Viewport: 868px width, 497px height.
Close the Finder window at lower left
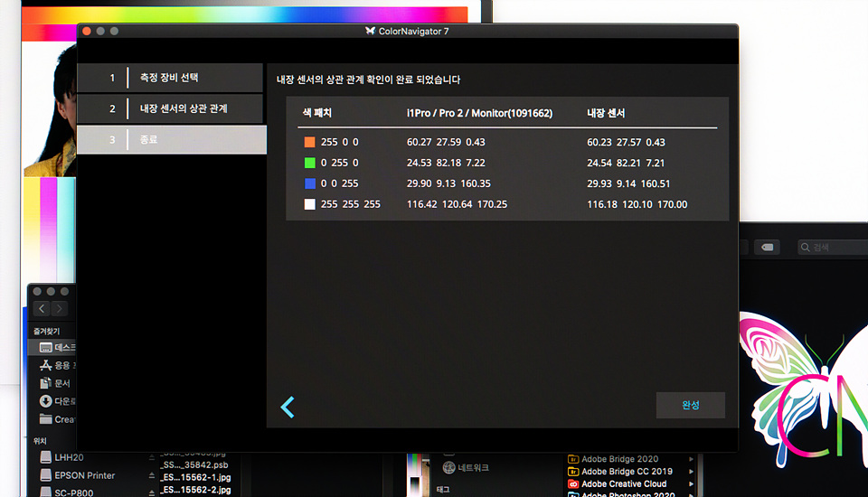coord(37,292)
